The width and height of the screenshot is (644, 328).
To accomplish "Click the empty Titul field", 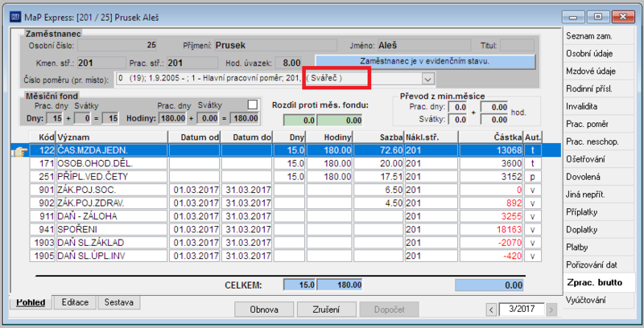I will pos(517,45).
